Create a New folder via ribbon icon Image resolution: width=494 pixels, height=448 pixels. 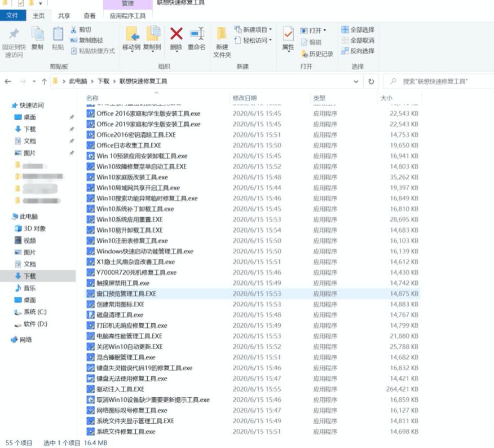click(x=222, y=34)
